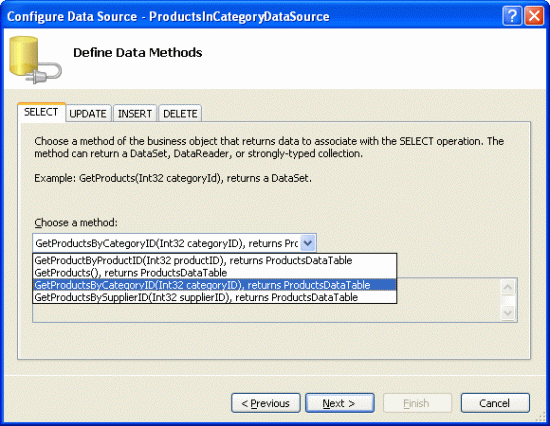Click the scroll down arrow in signature box
Screen dimensions: 550x426
[x=508, y=312]
